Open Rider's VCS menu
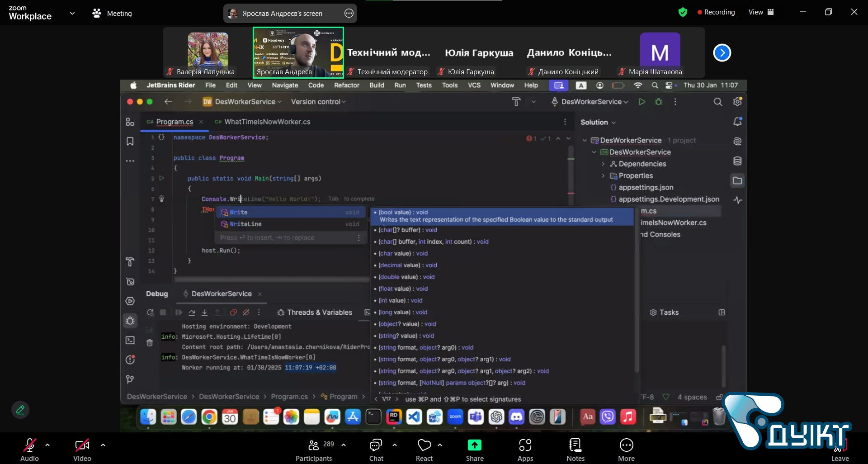This screenshot has height=464, width=868. click(474, 85)
